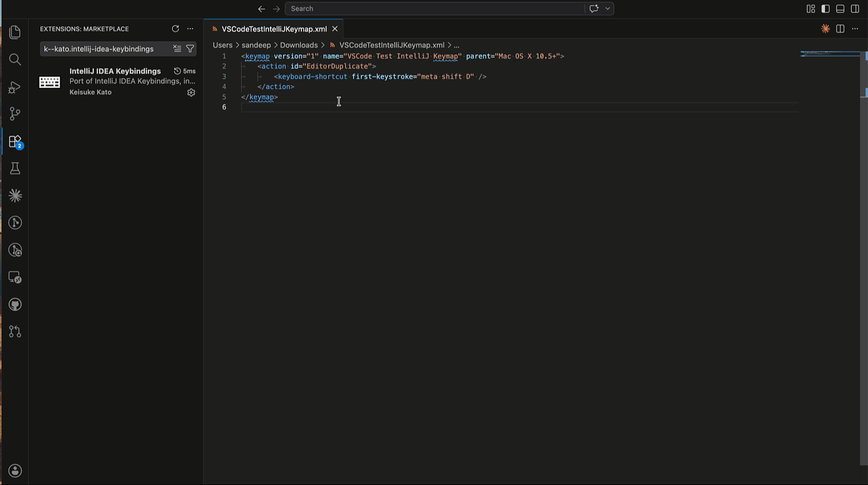Click the editor minimap
Screen dimensions: 868x485
(829, 53)
